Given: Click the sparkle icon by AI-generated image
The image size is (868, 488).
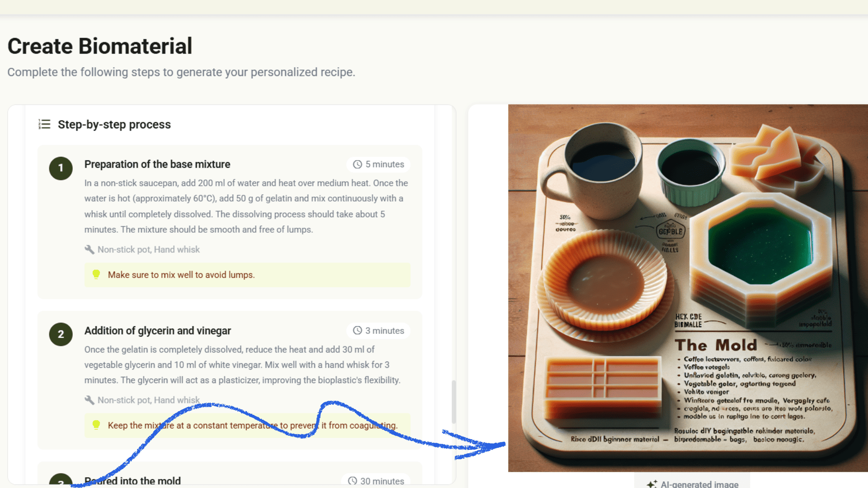Looking at the screenshot, I should pos(652,484).
